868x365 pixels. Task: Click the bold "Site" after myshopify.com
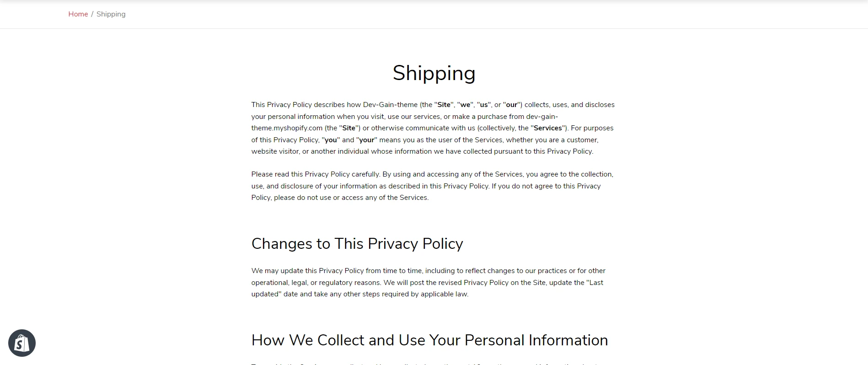(x=349, y=128)
